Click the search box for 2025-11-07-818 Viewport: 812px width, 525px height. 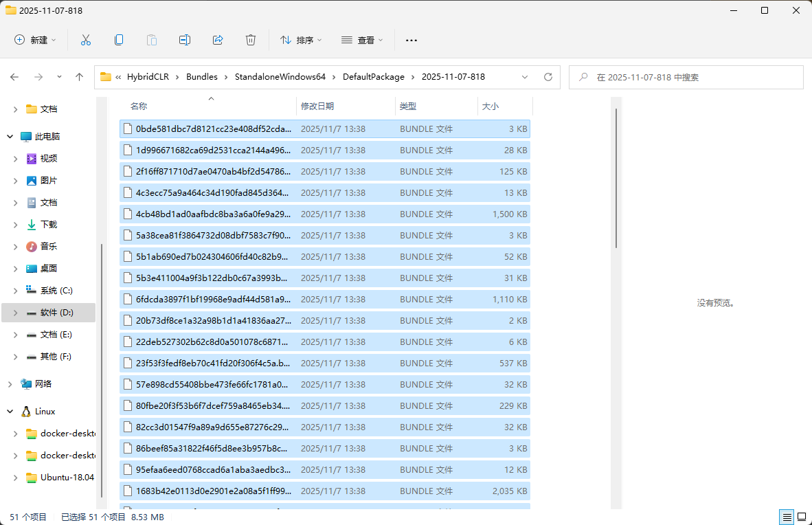click(686, 77)
